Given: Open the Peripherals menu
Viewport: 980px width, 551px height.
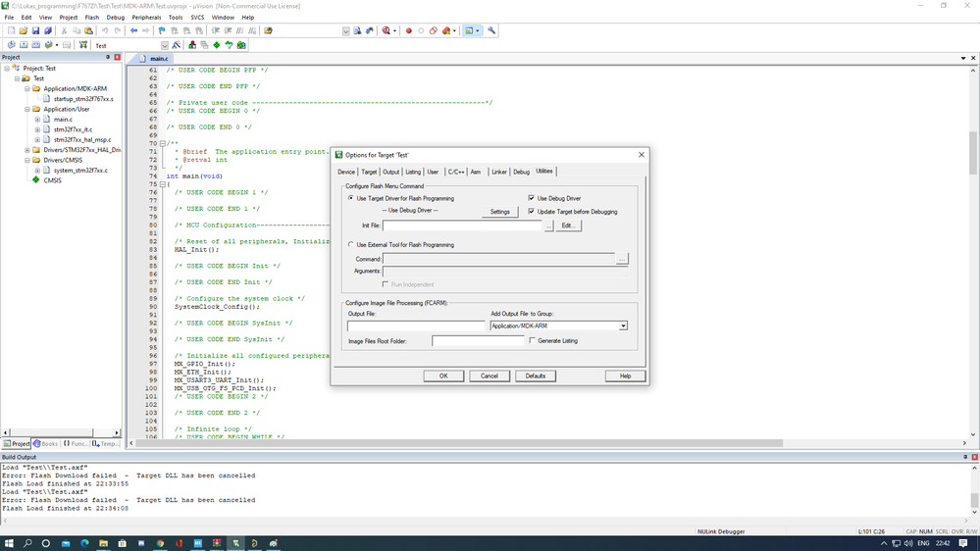Looking at the screenshot, I should pyautogui.click(x=146, y=18).
